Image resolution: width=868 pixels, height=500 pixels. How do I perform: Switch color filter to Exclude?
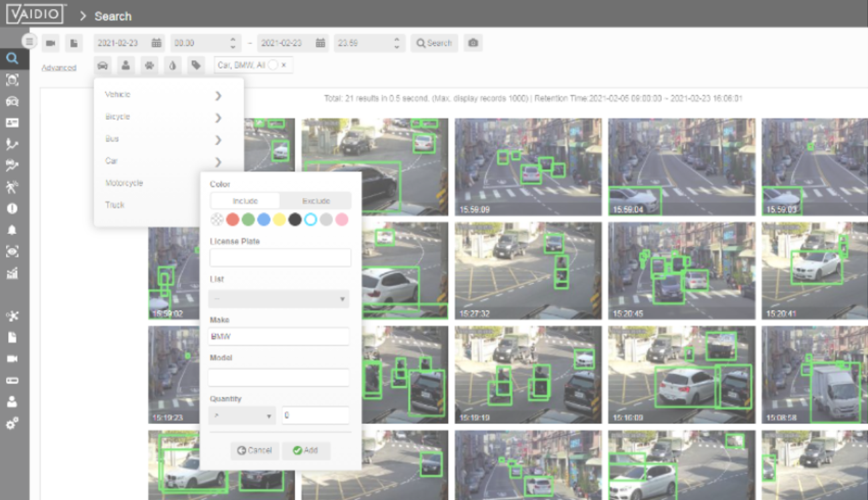[x=316, y=201]
